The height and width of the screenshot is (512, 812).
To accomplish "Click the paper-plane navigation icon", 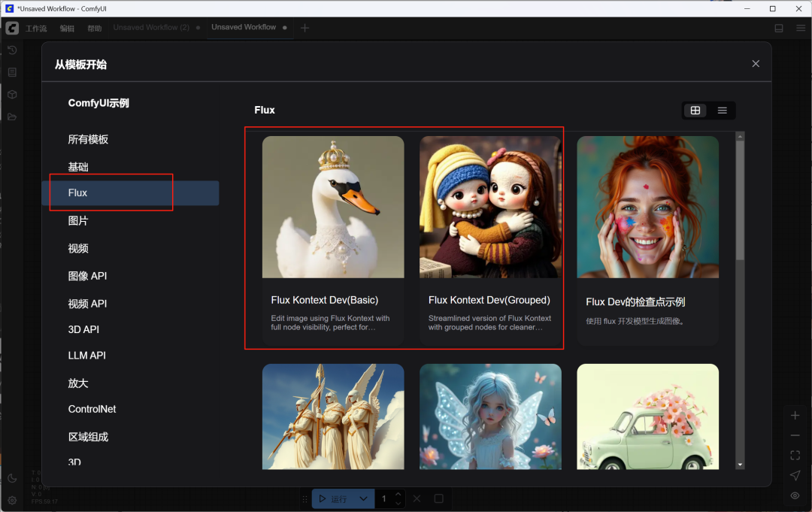I will tap(795, 476).
